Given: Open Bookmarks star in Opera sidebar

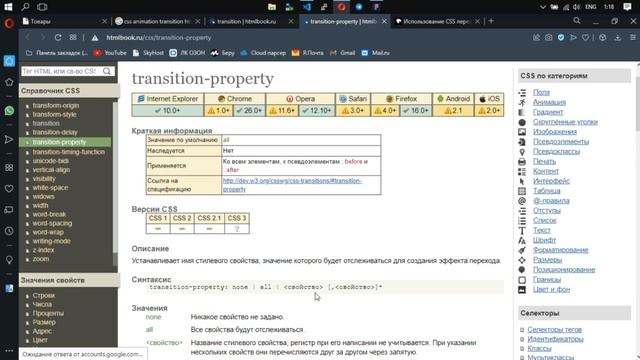Looking at the screenshot, I should coord(9,82).
